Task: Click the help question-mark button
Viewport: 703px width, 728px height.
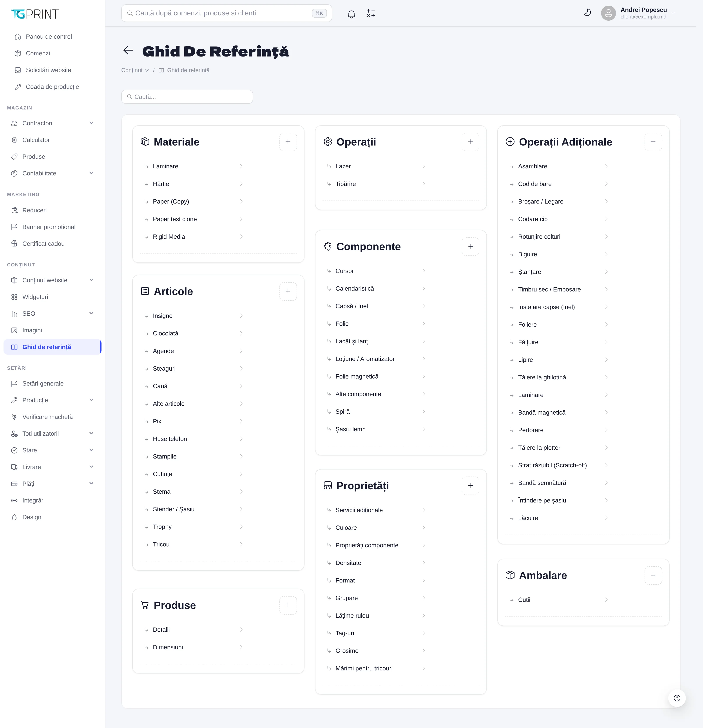Action: tap(677, 698)
